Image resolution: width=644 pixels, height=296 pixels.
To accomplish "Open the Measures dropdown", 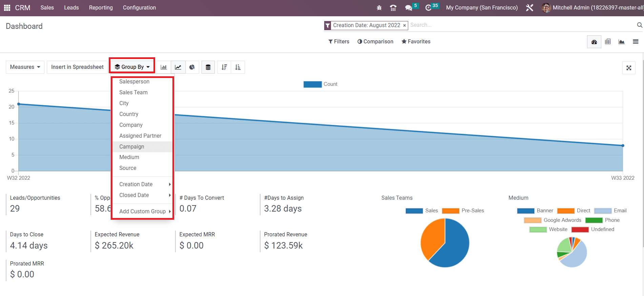I will tap(25, 67).
